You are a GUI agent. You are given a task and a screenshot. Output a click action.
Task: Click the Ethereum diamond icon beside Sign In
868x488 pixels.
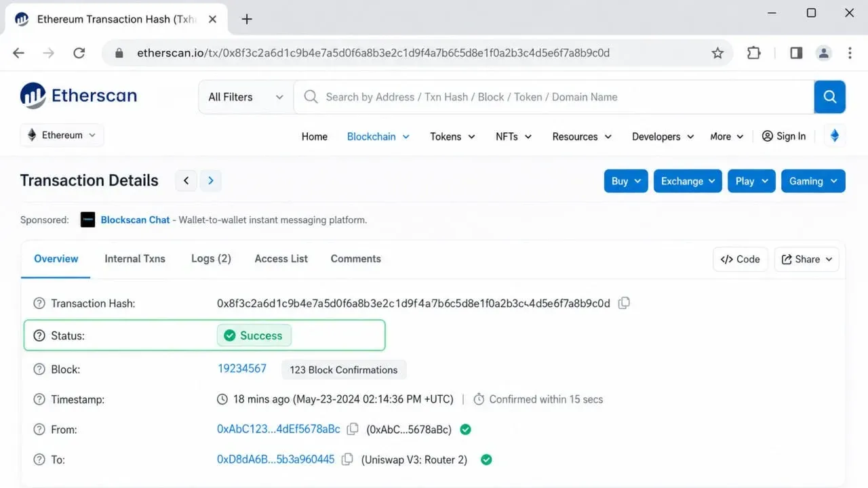click(835, 136)
